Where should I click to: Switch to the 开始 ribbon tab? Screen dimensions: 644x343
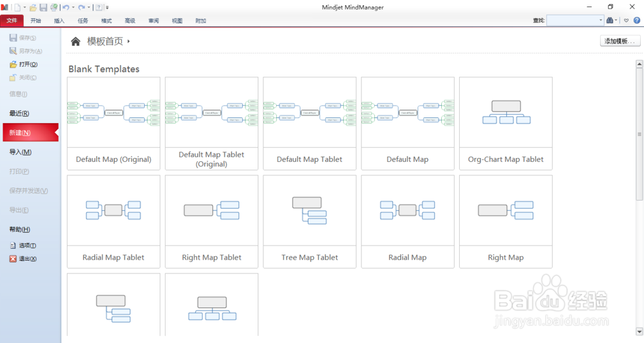point(35,21)
